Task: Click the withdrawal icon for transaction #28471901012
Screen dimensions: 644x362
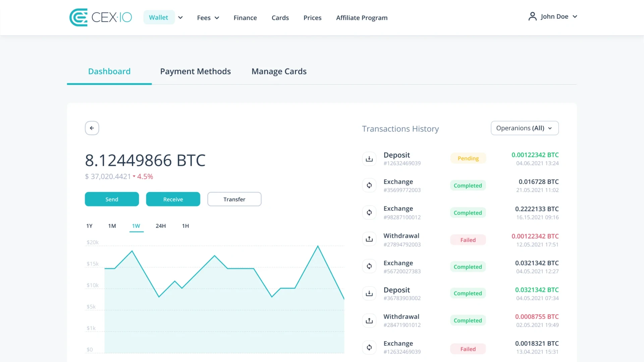Action: click(x=369, y=320)
